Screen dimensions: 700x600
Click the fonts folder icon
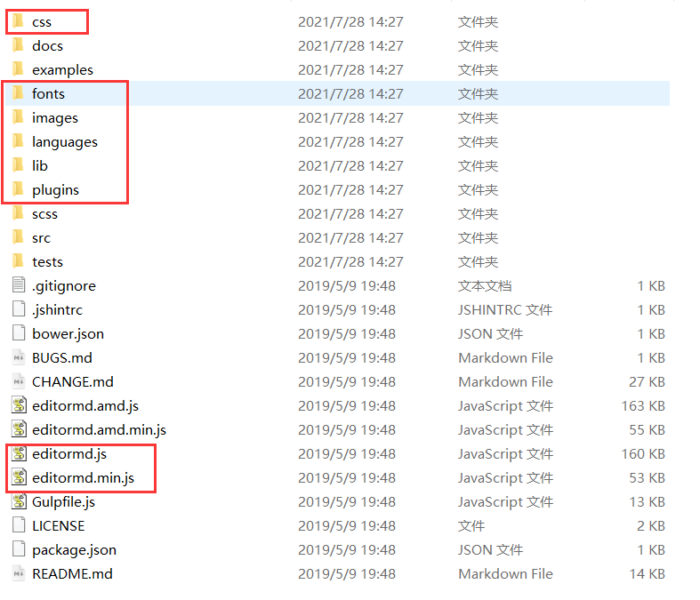click(x=18, y=93)
